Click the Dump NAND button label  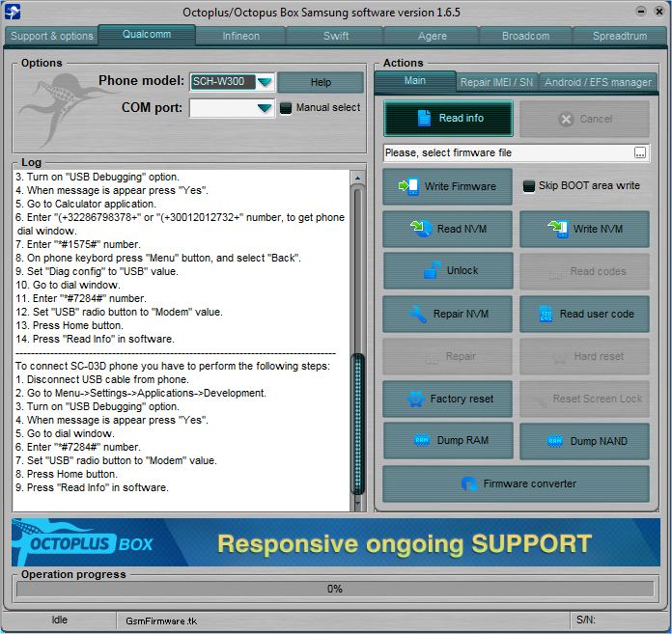tap(599, 441)
